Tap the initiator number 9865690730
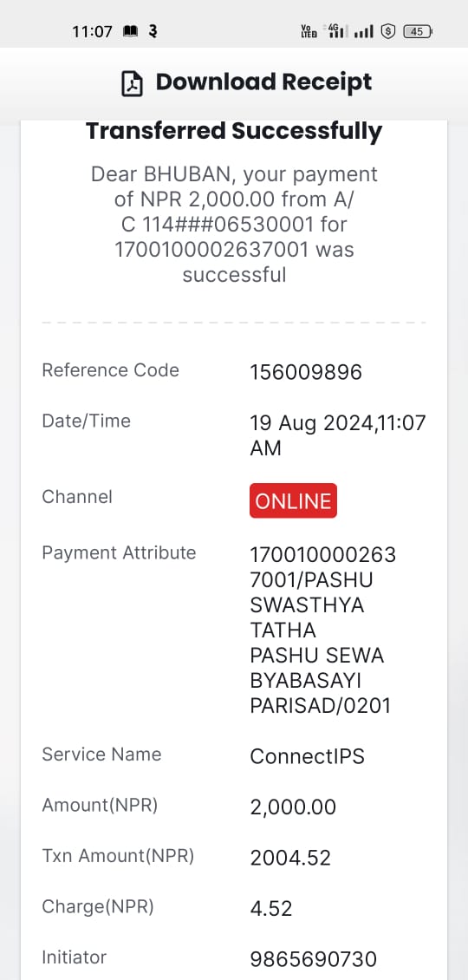Screen dimensions: 468x980 [x=314, y=958]
